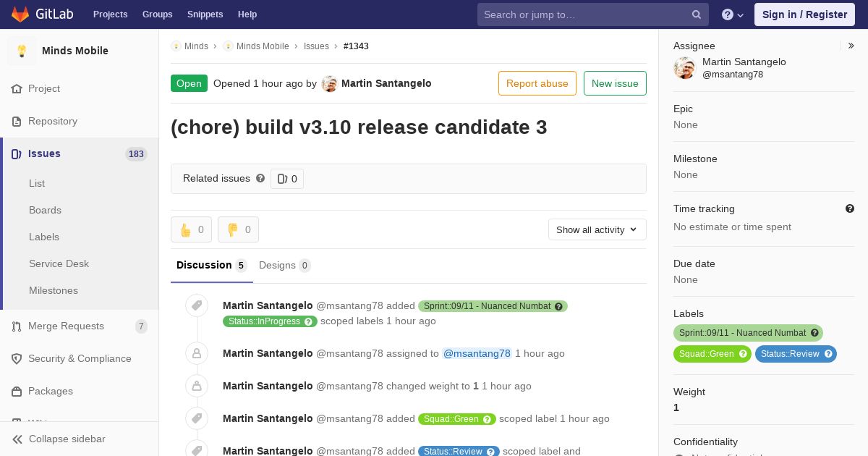Click the #1343 breadcrumb
This screenshot has width=868, height=456.
[x=356, y=46]
